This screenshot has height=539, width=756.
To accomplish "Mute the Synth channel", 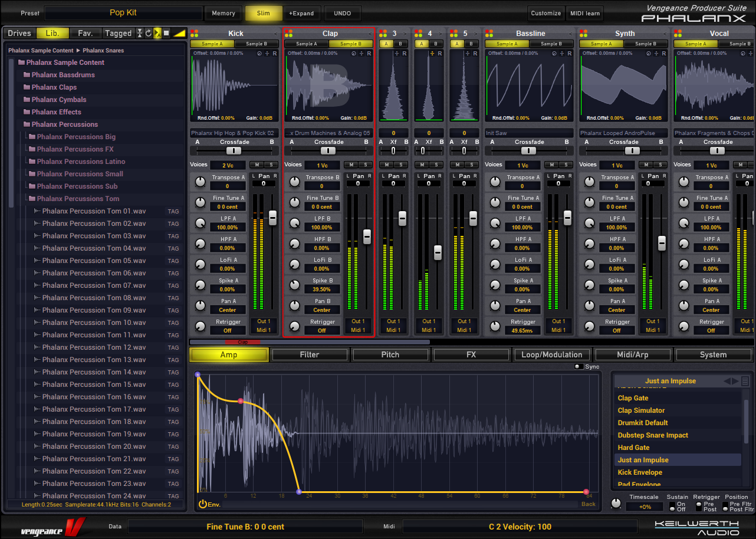I will pyautogui.click(x=645, y=165).
